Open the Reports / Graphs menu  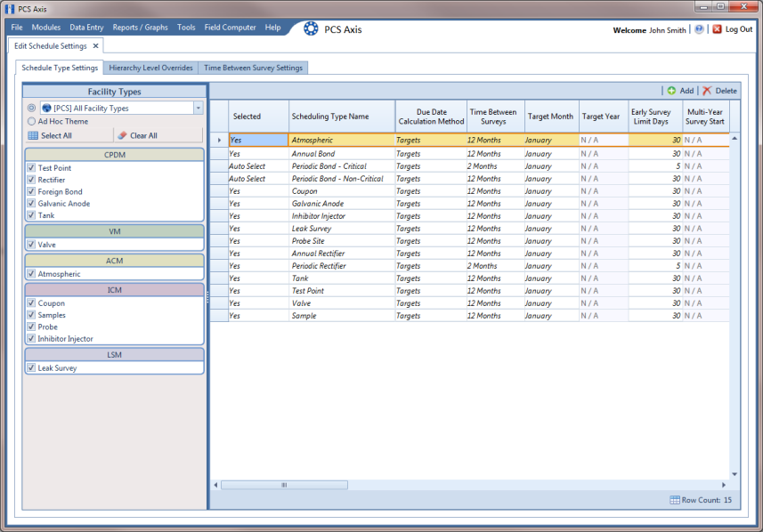point(140,28)
